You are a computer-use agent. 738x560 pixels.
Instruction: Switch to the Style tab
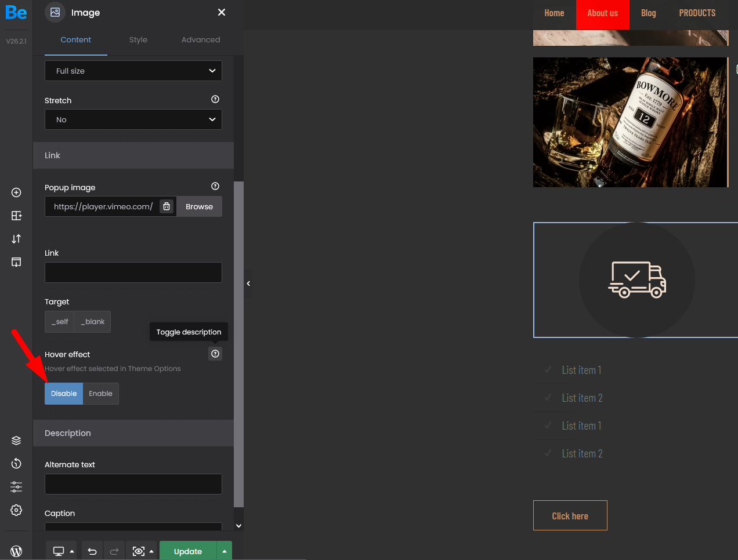click(138, 39)
